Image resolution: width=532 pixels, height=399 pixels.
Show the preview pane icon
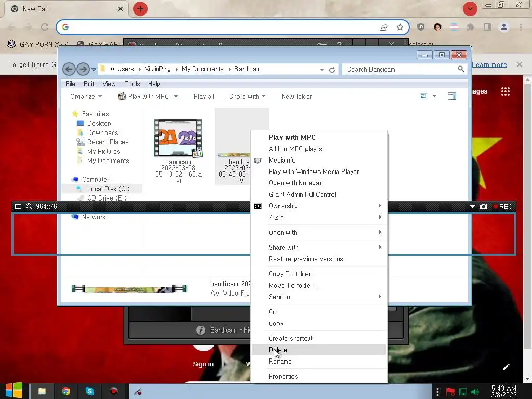pyautogui.click(x=452, y=96)
